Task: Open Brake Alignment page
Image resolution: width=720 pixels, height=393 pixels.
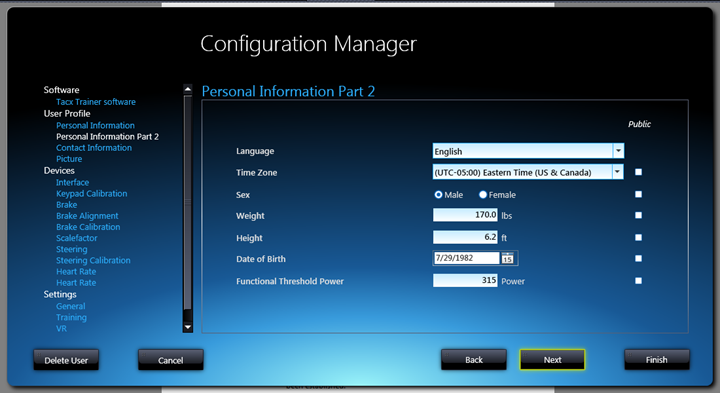Action: tap(87, 216)
